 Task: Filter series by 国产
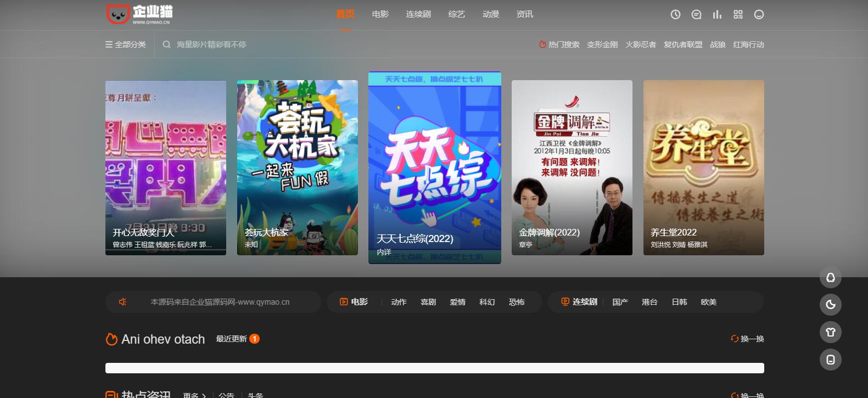pyautogui.click(x=620, y=302)
